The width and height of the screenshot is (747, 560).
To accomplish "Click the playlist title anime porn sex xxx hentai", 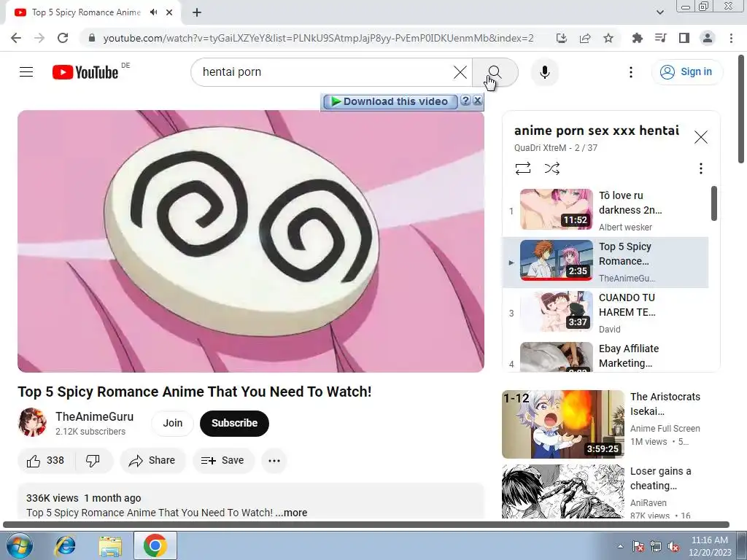I will coord(597,131).
